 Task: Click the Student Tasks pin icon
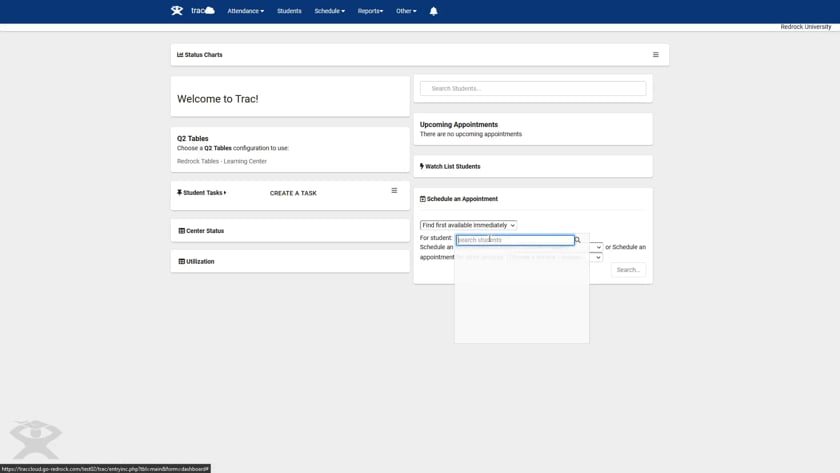pos(179,192)
